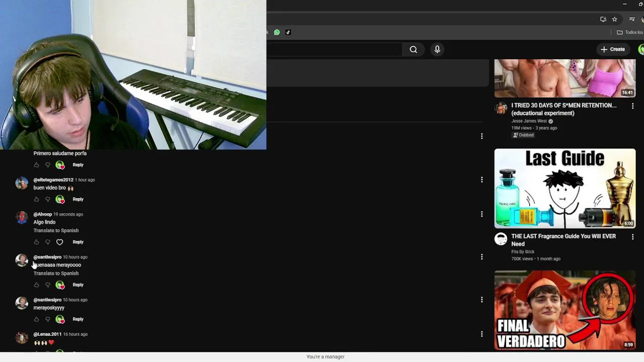The height and width of the screenshot is (362, 644).
Task: Open the @Lenaa.2011 username link
Action: coord(47,334)
